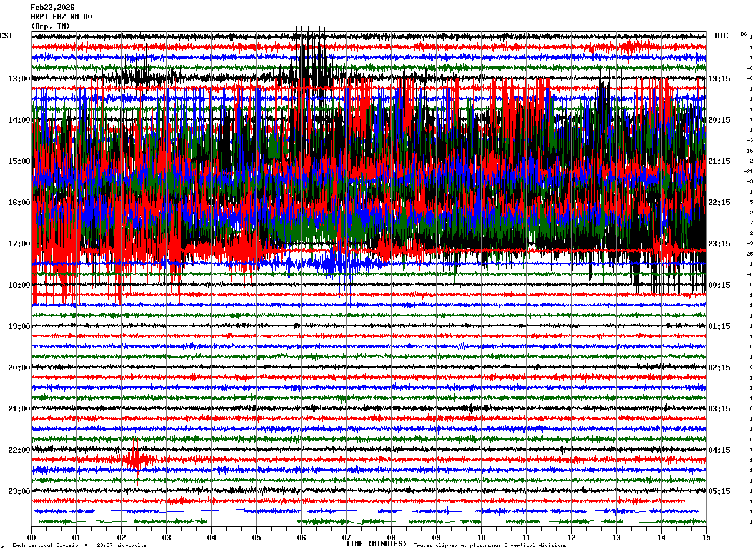The image size is (756, 554).
Task: Click the 21:15 UTC time label
Action: pyautogui.click(x=719, y=161)
